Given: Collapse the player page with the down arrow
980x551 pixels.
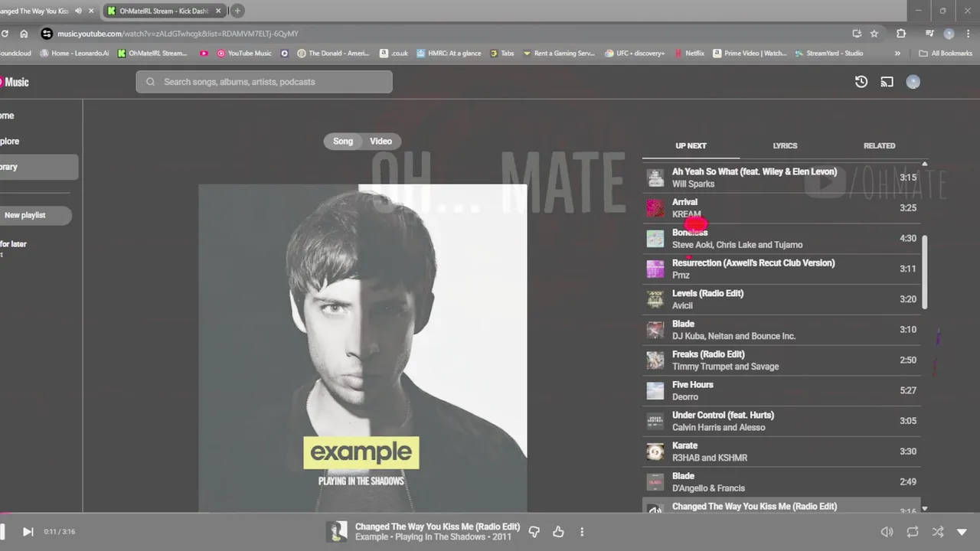Looking at the screenshot, I should click(962, 531).
